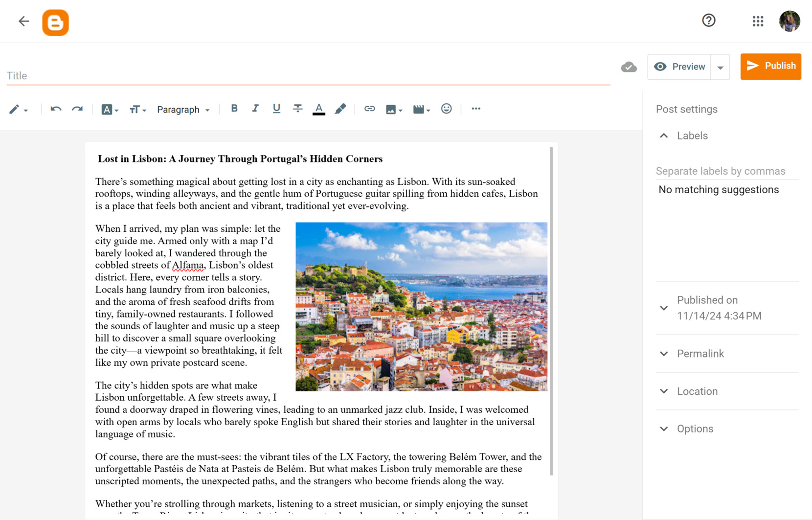Publish the blog post
Image resolution: width=812 pixels, height=520 pixels.
point(770,66)
